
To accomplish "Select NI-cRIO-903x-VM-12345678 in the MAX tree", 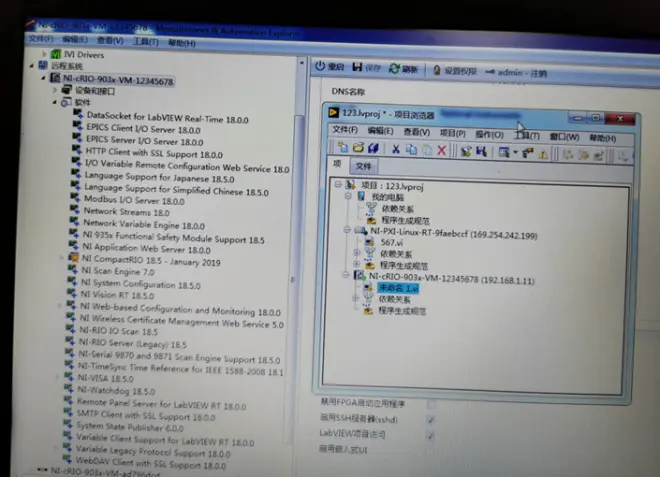I will tap(118, 80).
